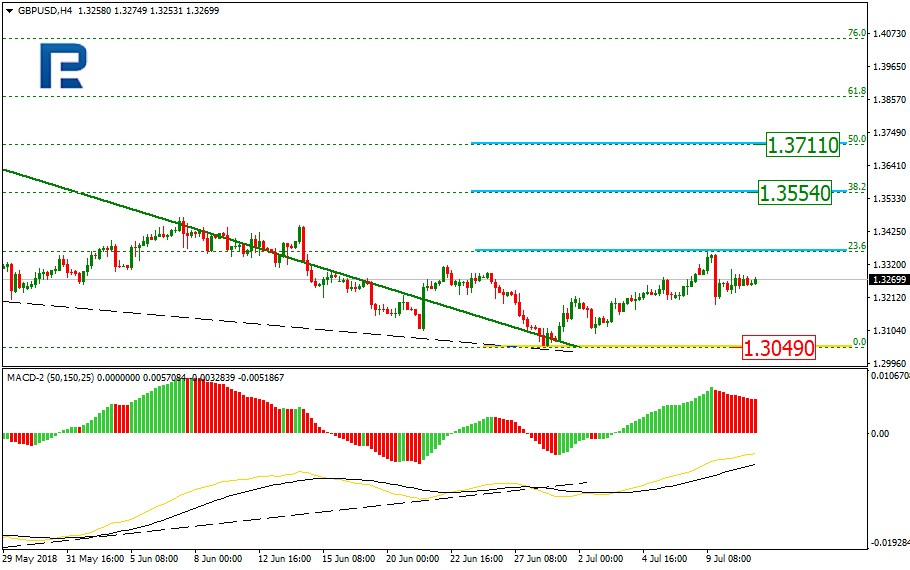Click the 0.00 level on the MACD scale
The width and height of the screenshot is (910, 570).
[x=882, y=434]
